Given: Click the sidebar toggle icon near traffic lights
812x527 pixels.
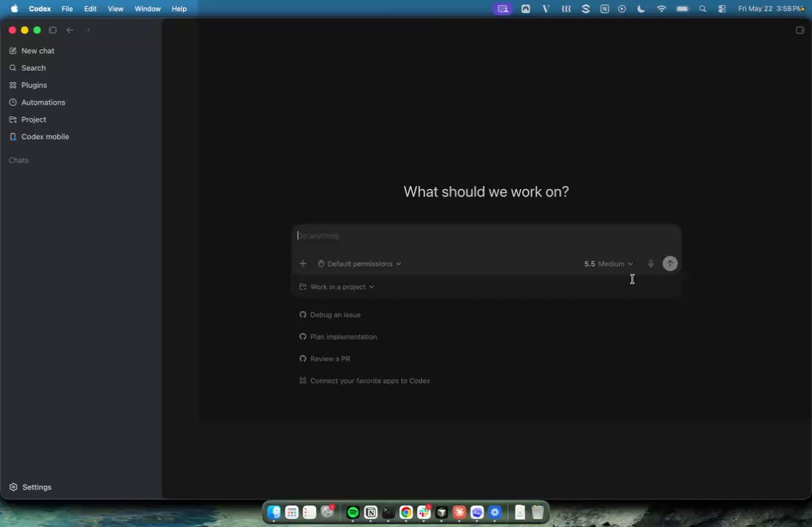Looking at the screenshot, I should point(52,30).
